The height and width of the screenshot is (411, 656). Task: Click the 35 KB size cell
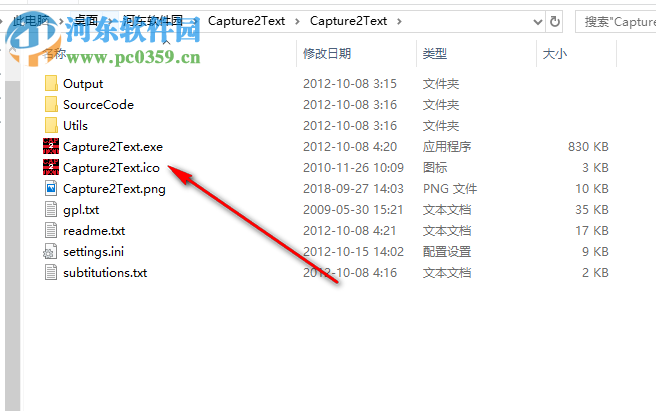(x=592, y=209)
